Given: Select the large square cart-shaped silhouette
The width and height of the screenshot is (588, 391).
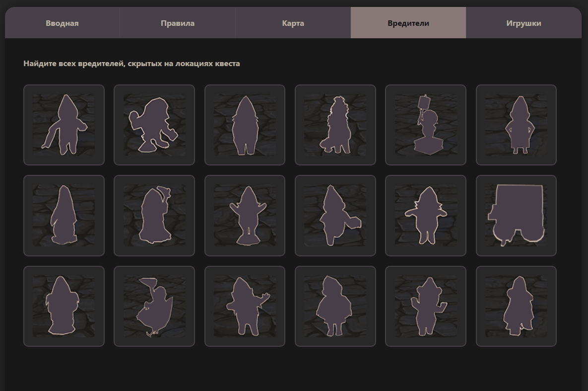Looking at the screenshot, I should (516, 216).
